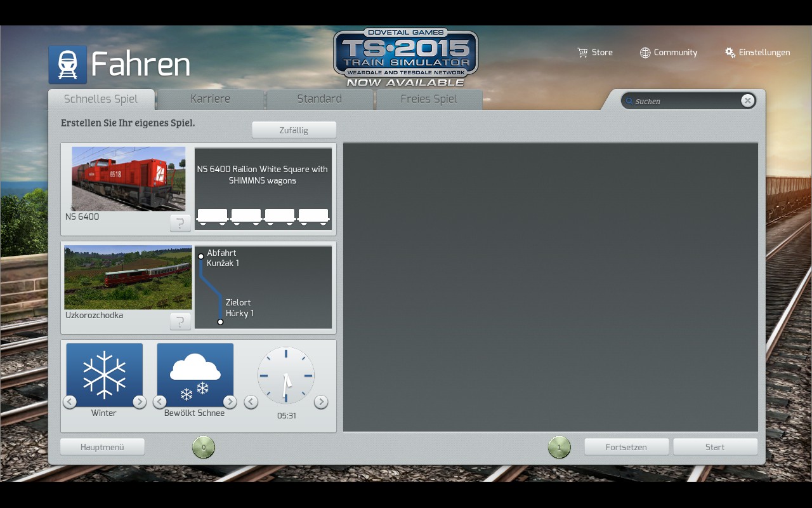Open Einstellungen settings link
This screenshot has width=812, height=508.
click(764, 53)
